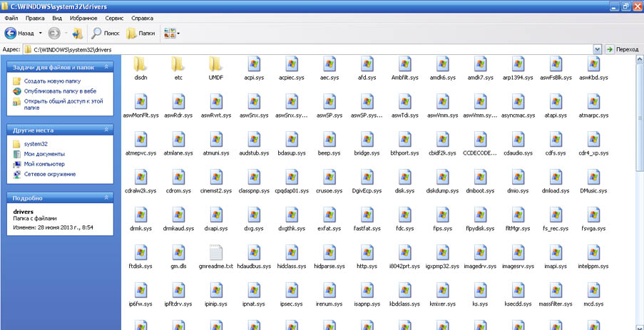Select the gmreadme.txt text file
644x330 pixels.
[x=216, y=252]
